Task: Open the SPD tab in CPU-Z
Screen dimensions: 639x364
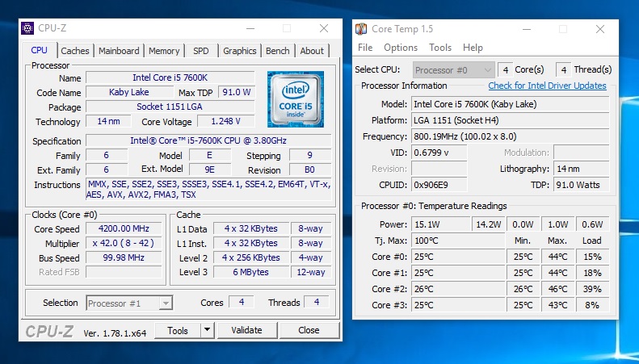Action: tap(201, 51)
